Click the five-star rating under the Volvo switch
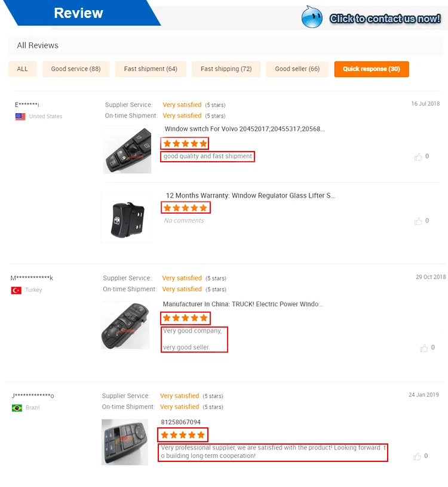Image resolution: width=448 pixels, height=487 pixels. pos(185,143)
